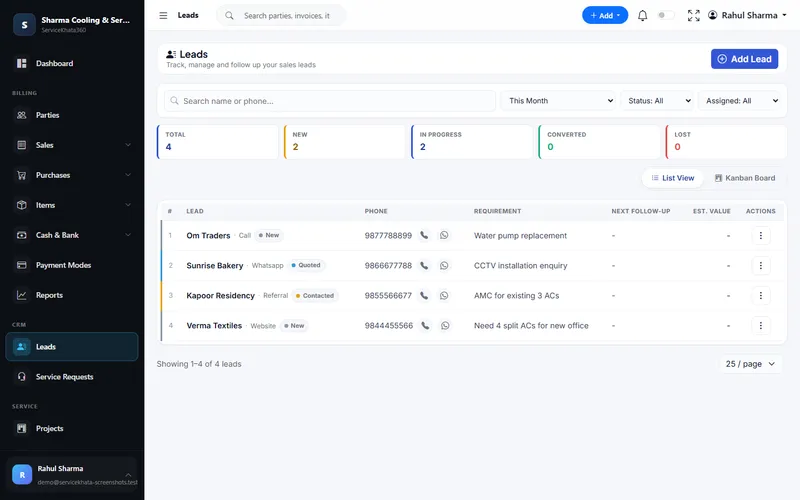800x500 pixels.
Task: Click phone number 9877788899
Action: click(x=388, y=235)
